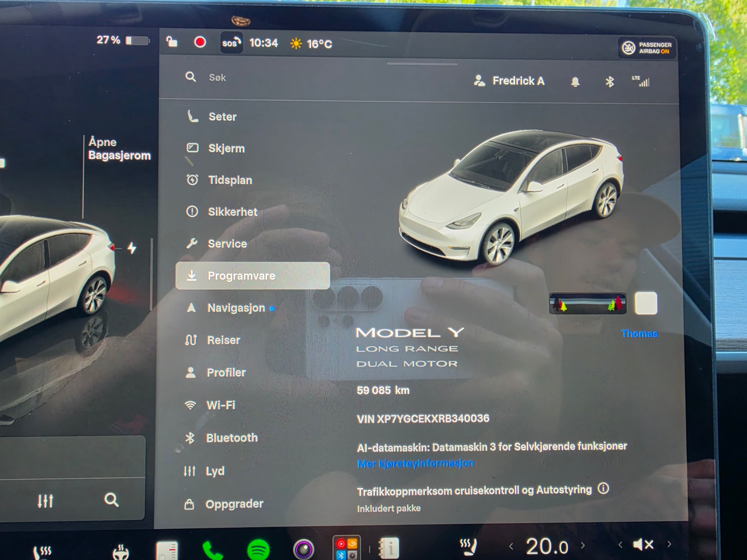Tap the 20.0 temperature setting
The image size is (747, 560).
[x=547, y=546]
